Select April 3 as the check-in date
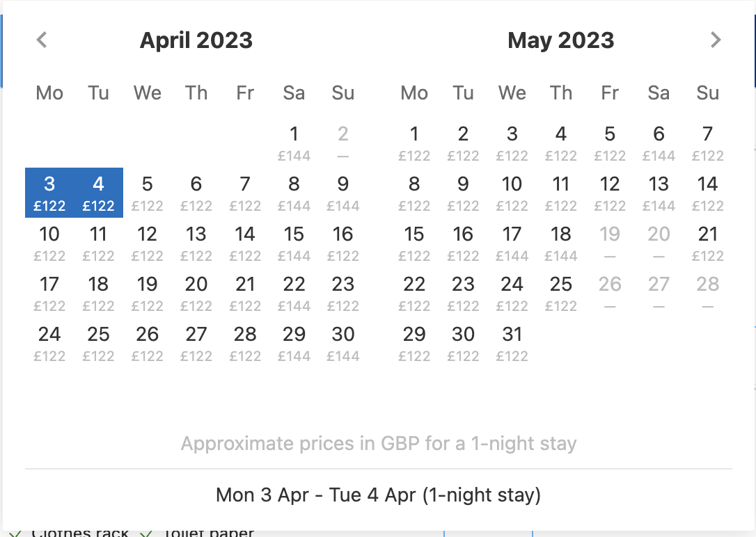Image resolution: width=756 pixels, height=537 pixels. (x=49, y=193)
